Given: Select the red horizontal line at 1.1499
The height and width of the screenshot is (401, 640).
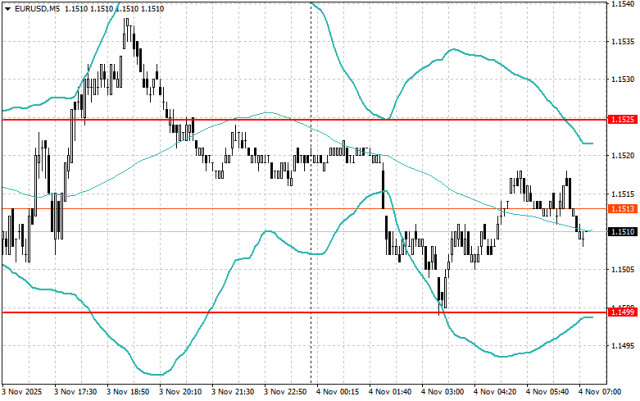Looking at the screenshot, I should (304, 312).
